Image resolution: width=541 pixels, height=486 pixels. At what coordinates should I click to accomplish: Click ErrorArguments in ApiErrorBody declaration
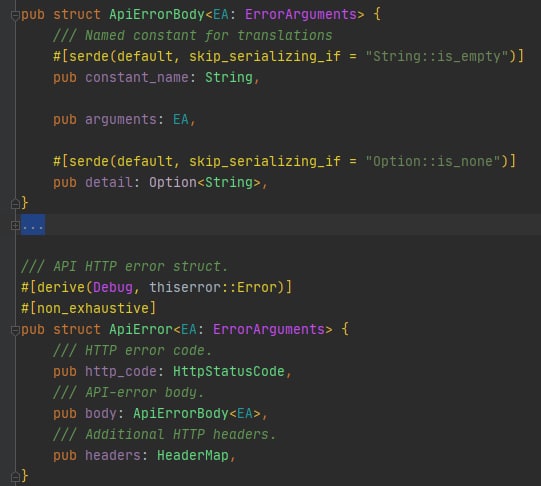point(301,14)
